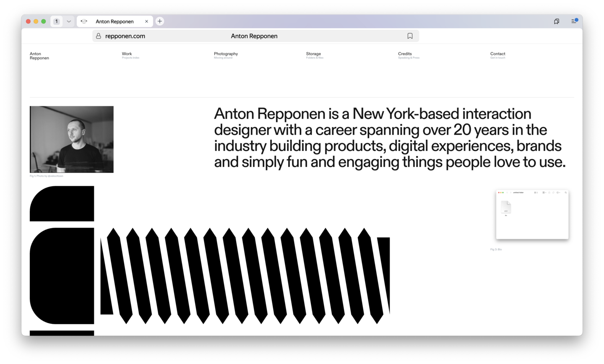Minimize the window with the yellow button
Viewport: 604px width, 364px height.
click(x=36, y=21)
